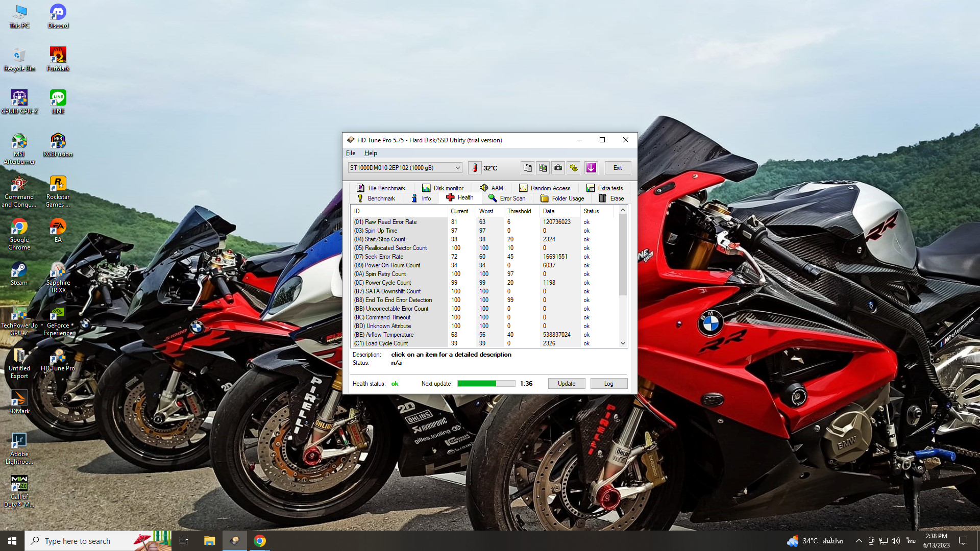This screenshot has height=551, width=980.
Task: Open the Error Scan tab
Action: click(x=507, y=198)
